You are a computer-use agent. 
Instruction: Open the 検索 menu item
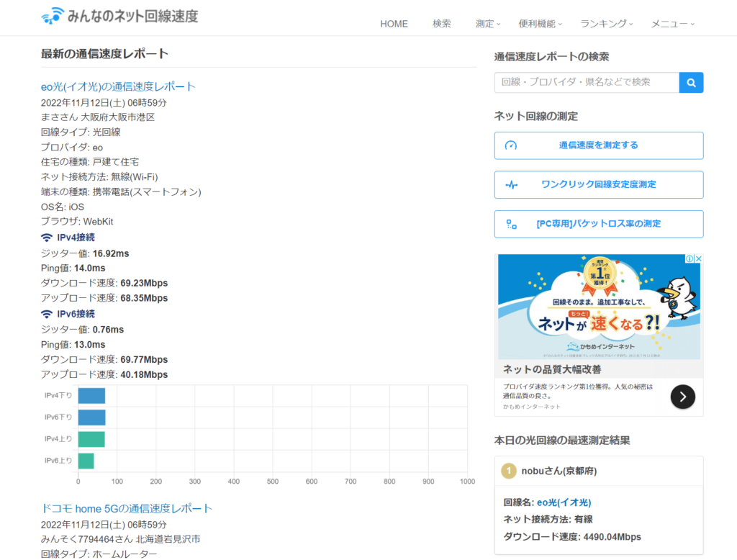click(x=442, y=24)
